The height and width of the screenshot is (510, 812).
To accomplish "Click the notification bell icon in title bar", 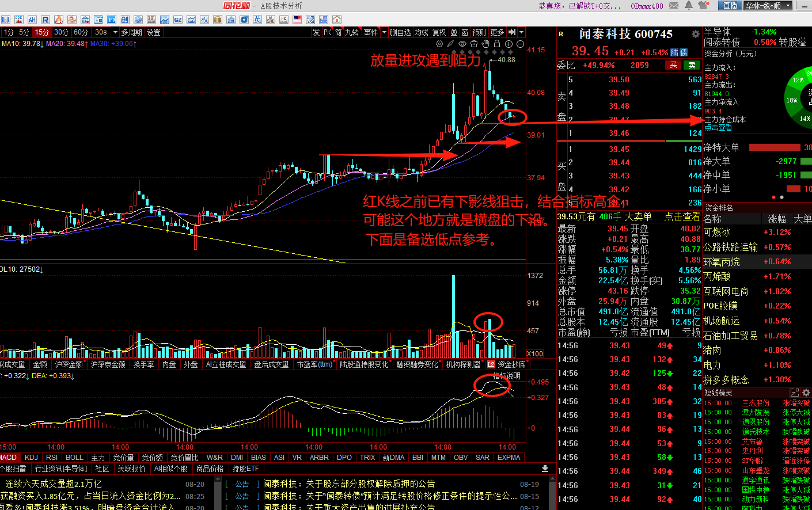I will 689,6.
